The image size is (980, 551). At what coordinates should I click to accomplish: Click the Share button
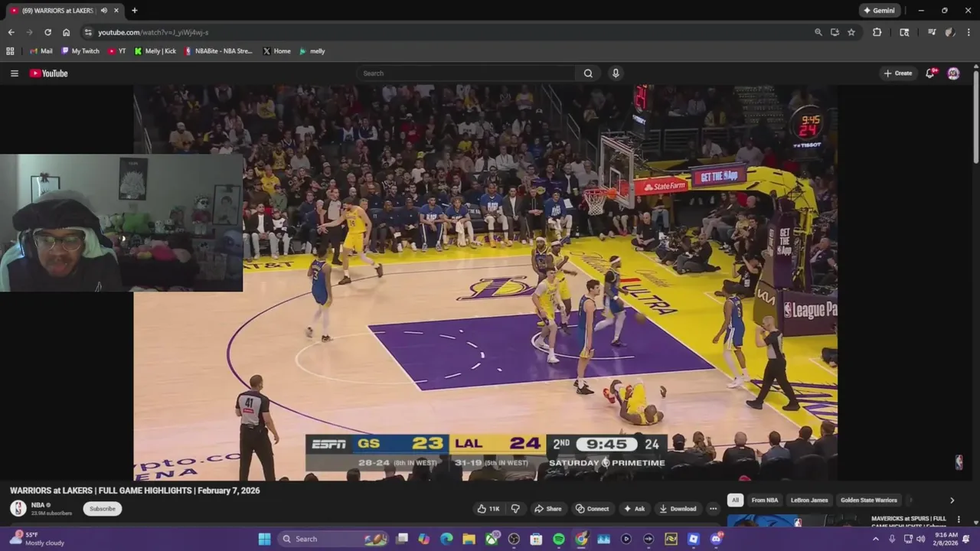pos(547,509)
